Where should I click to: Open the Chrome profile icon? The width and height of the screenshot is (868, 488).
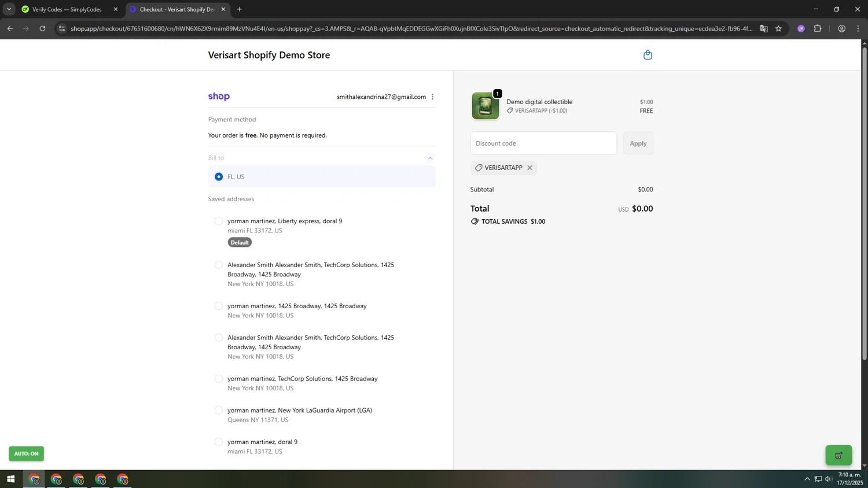841,28
